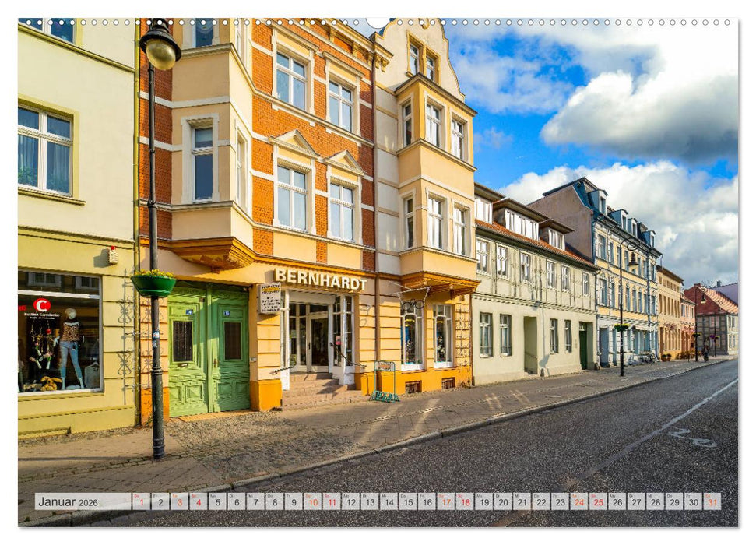756x545 pixels.
Task: Toggle the date cell 29
Action: point(674,502)
